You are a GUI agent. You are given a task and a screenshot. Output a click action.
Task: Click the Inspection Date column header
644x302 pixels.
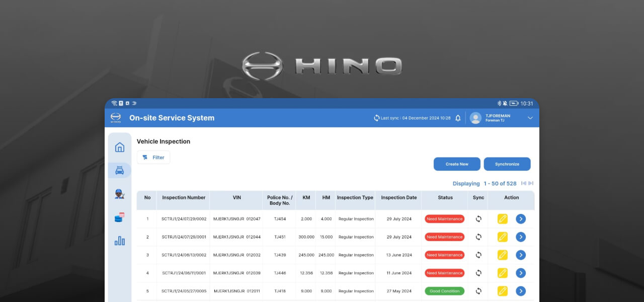(398, 198)
